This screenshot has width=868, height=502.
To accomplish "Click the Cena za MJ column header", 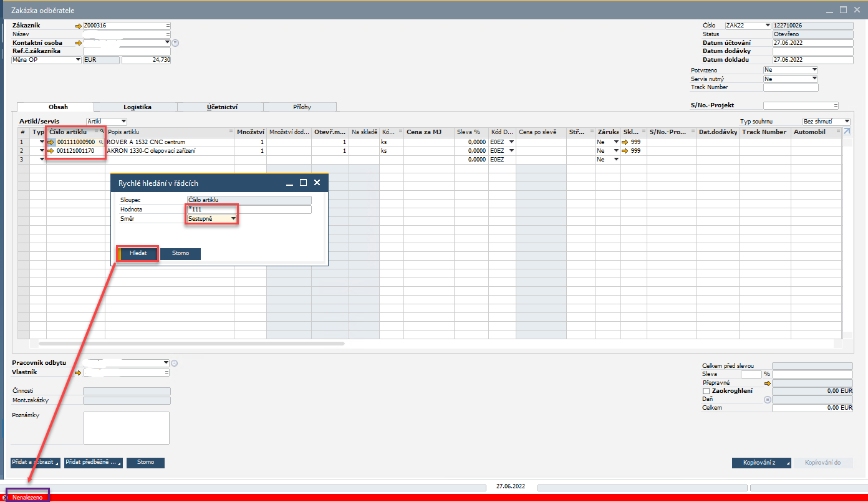I will coord(428,132).
